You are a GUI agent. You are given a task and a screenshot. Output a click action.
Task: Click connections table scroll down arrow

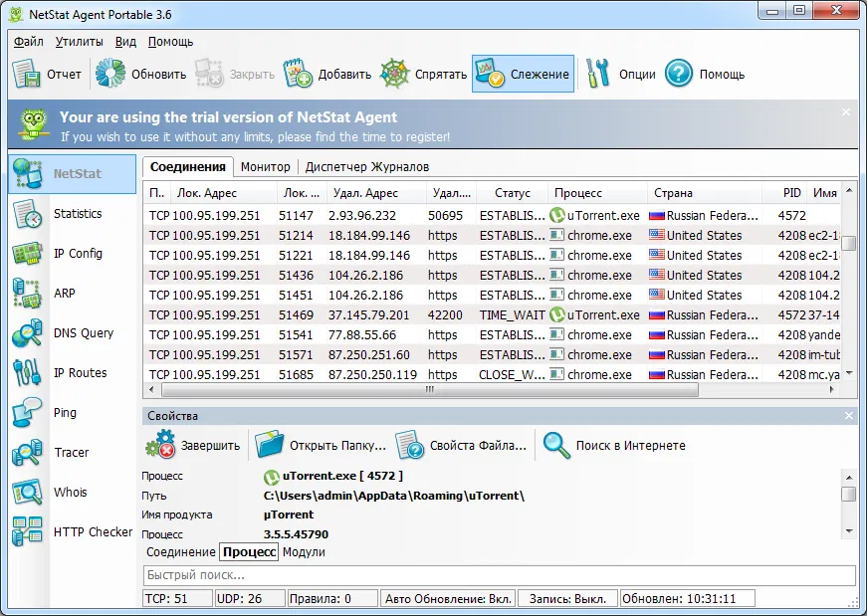click(x=849, y=374)
